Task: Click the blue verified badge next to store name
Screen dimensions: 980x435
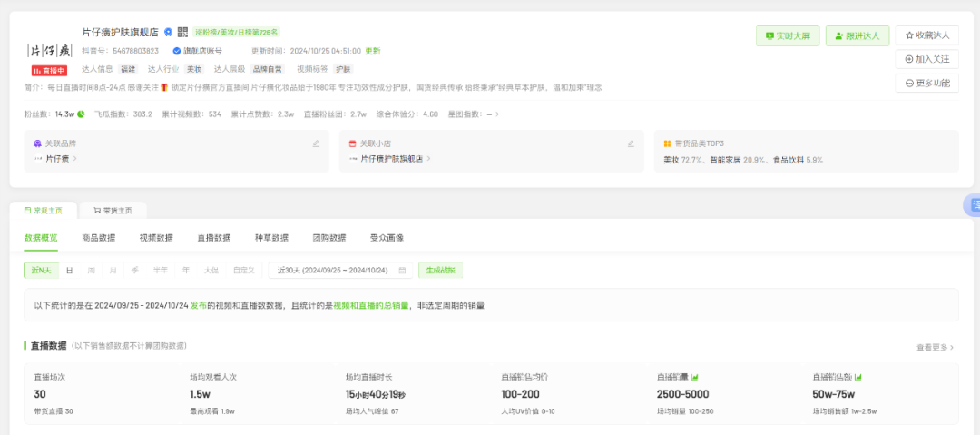Action: [x=168, y=33]
